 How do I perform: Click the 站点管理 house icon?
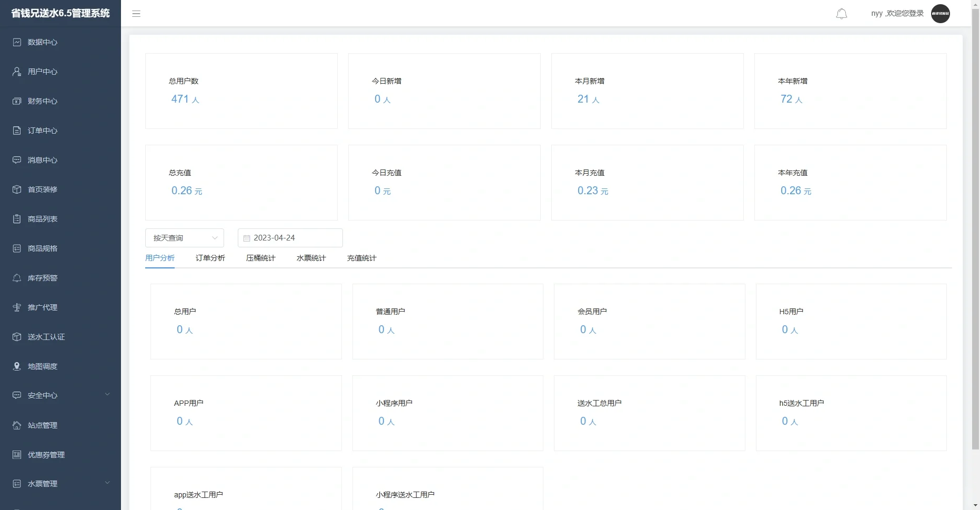tap(17, 425)
